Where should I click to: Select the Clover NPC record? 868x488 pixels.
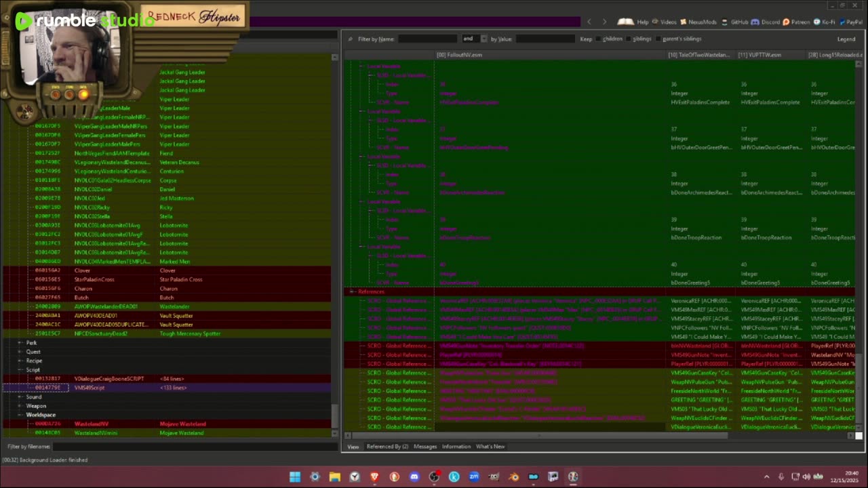point(167,270)
